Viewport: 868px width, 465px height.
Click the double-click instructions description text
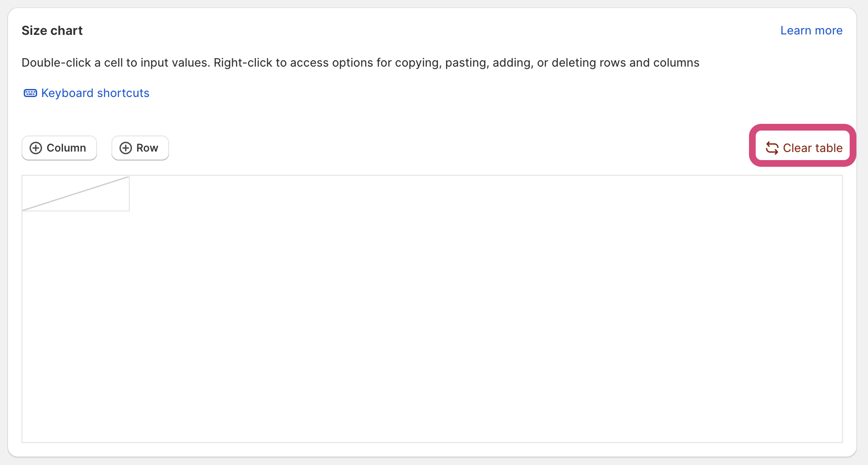click(x=360, y=63)
